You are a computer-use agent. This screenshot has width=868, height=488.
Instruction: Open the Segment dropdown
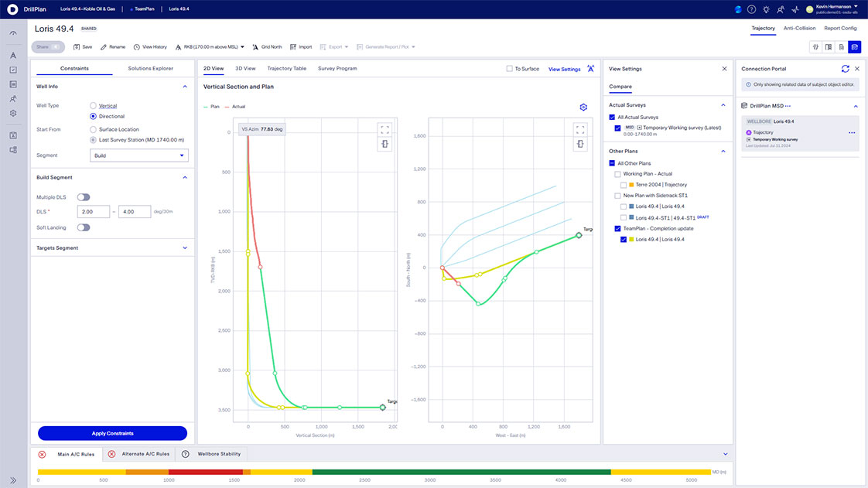pyautogui.click(x=139, y=155)
